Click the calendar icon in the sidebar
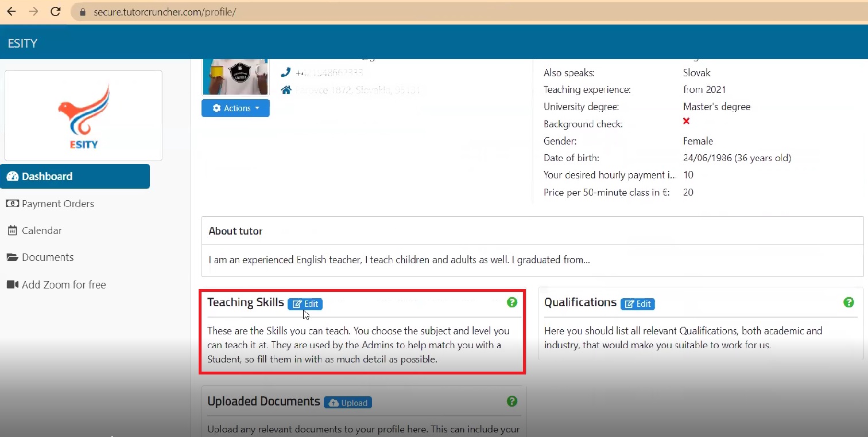The image size is (868, 437). 13,230
